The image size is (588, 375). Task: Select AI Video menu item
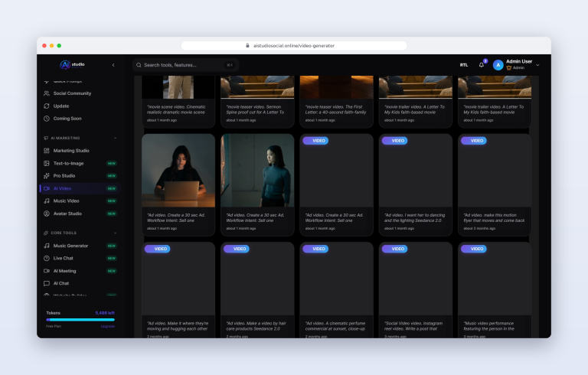click(x=80, y=188)
